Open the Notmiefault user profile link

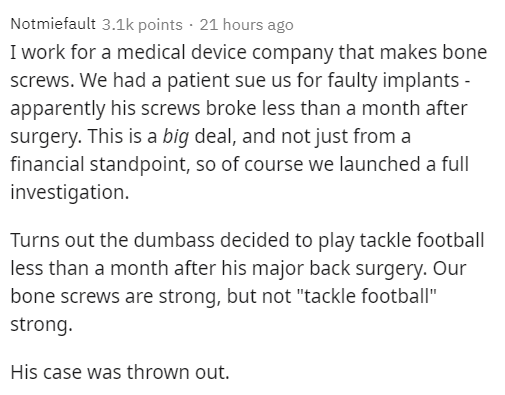[53, 24]
